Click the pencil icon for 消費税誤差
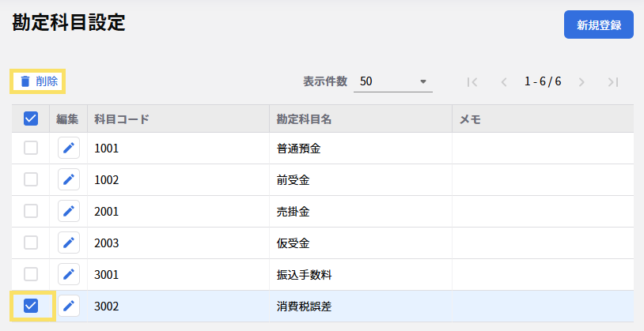The width and height of the screenshot is (644, 331). pos(69,306)
